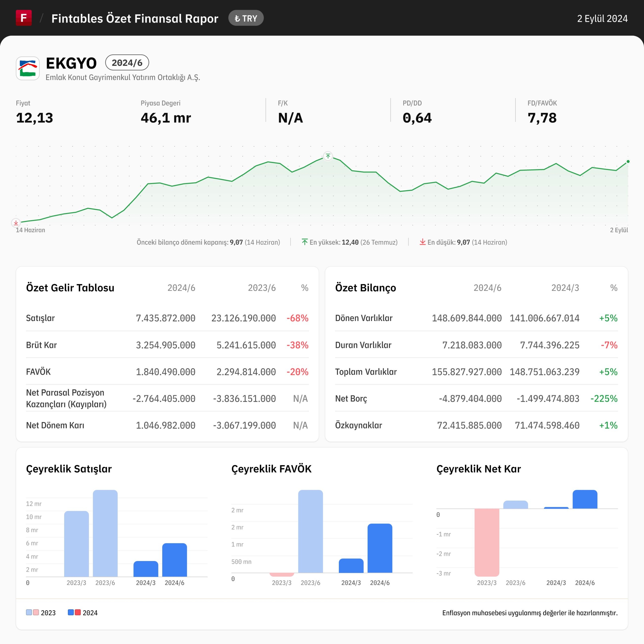Click Toplam Varlıklar value 155.827.927.000
Screen dimensions: 644x644
pyautogui.click(x=467, y=372)
